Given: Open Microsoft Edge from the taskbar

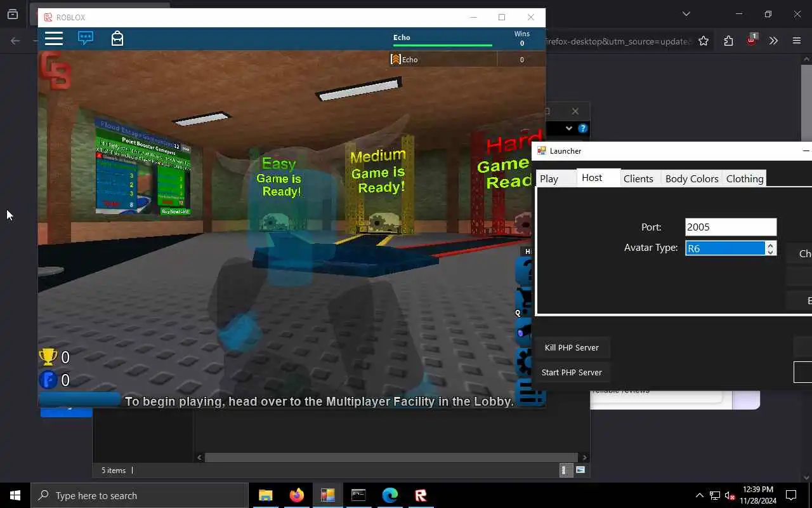Looking at the screenshot, I should 390,495.
